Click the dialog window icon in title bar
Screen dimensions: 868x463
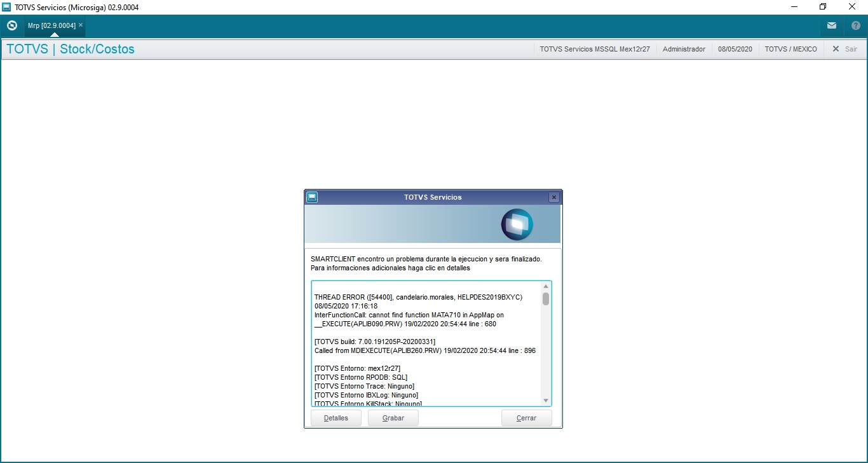[312, 197]
